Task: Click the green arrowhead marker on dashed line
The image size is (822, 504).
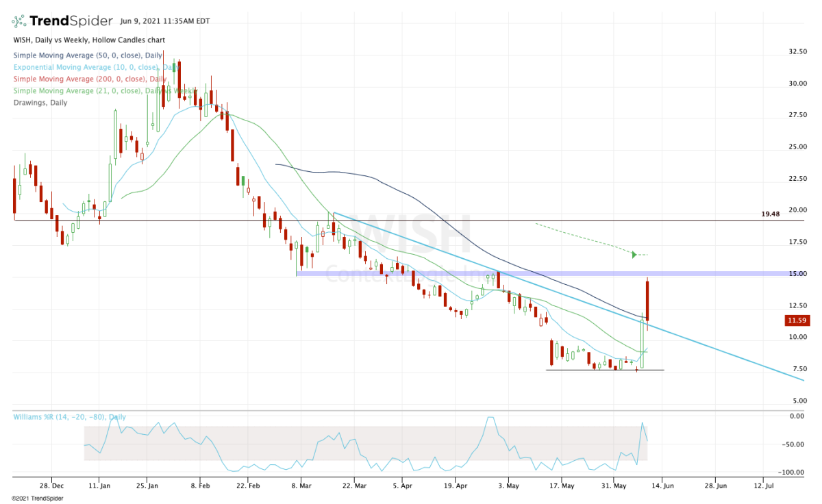Action: point(634,255)
